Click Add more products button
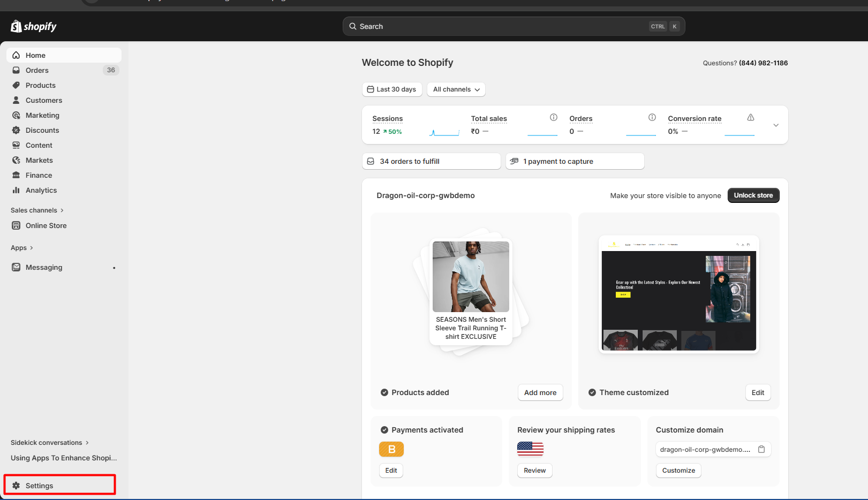Image resolution: width=868 pixels, height=500 pixels. (x=540, y=392)
